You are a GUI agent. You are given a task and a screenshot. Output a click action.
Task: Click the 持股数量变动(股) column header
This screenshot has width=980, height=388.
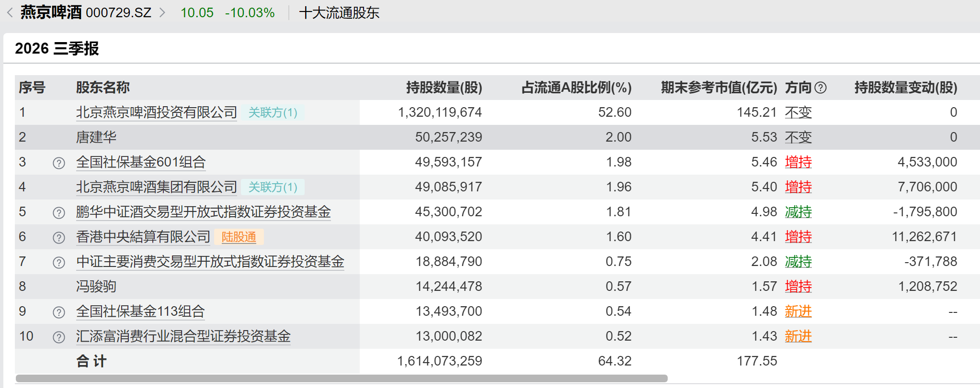906,88
